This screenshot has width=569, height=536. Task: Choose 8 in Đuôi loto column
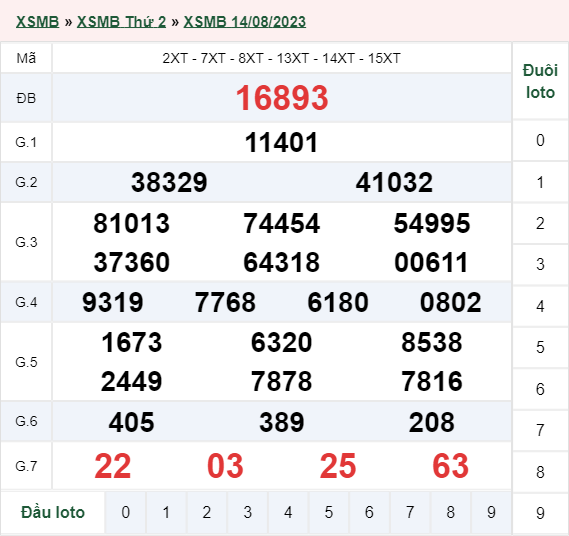click(x=540, y=472)
